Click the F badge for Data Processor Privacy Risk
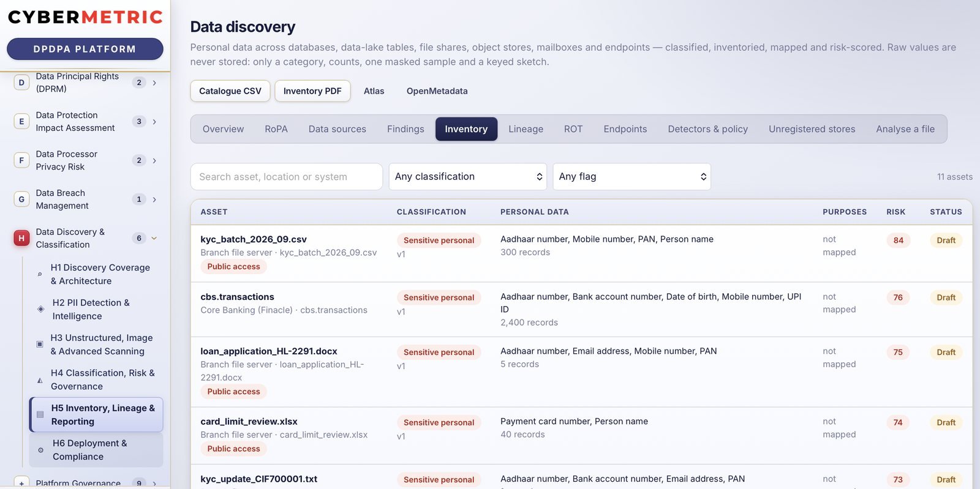 pos(21,160)
